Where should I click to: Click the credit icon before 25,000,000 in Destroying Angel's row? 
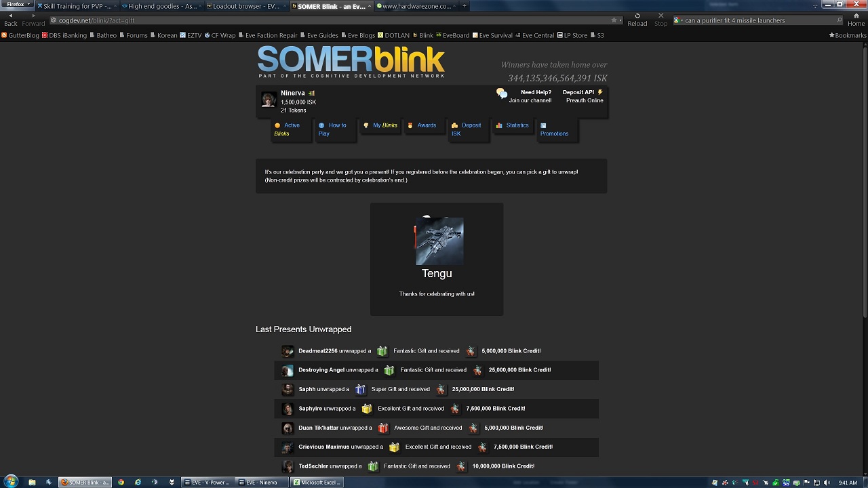pos(477,370)
